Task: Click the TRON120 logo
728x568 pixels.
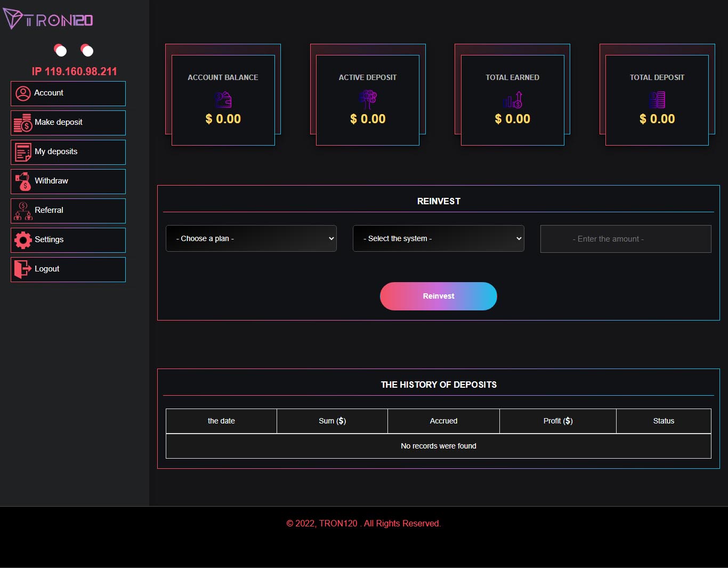Action: click(48, 20)
